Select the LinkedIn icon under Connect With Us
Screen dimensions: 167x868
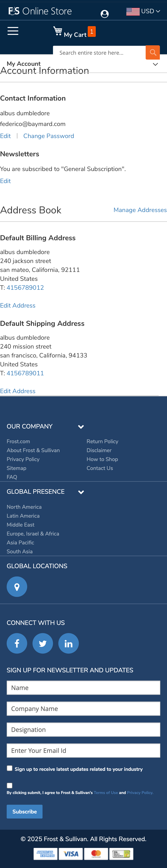[68, 643]
